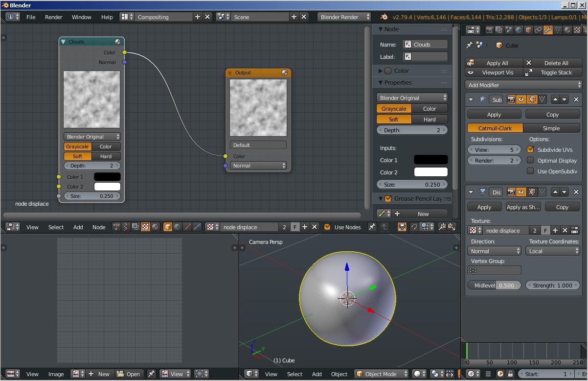
Task: Open the Help menu
Action: click(107, 17)
